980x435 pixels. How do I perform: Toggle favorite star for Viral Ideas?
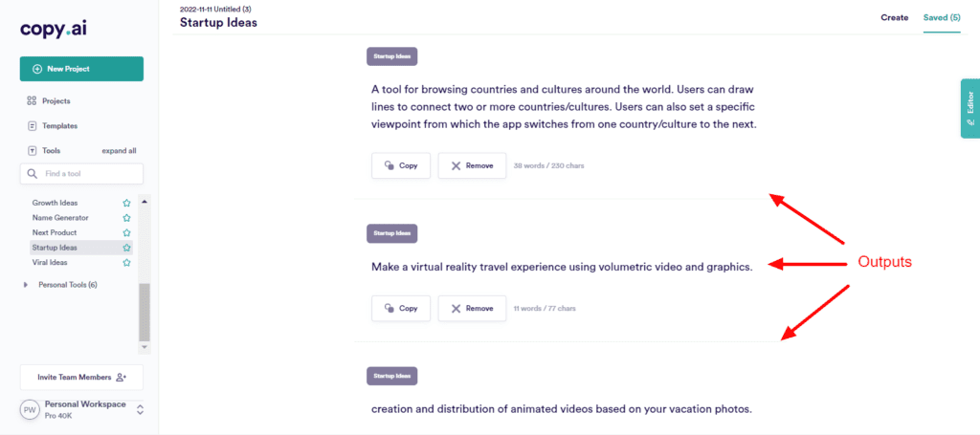tap(127, 263)
